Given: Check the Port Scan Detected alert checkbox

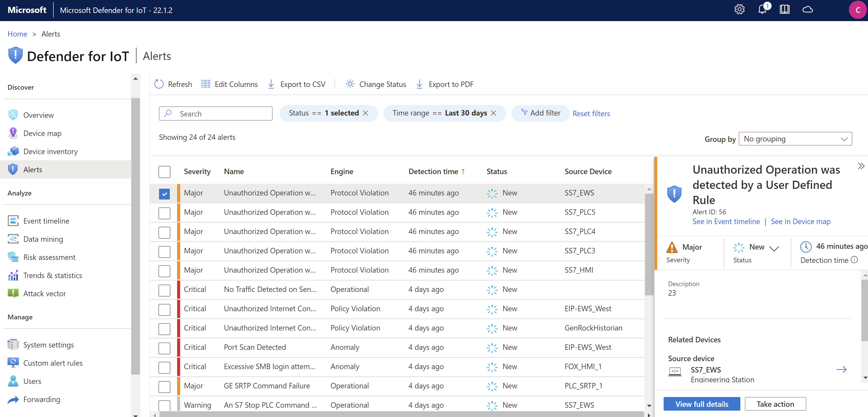Looking at the screenshot, I should (x=164, y=348).
